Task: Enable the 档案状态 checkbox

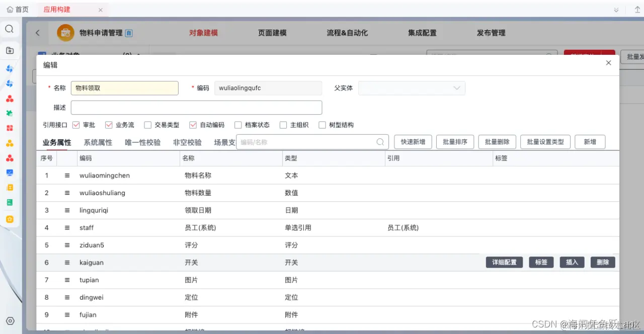Action: click(x=238, y=125)
